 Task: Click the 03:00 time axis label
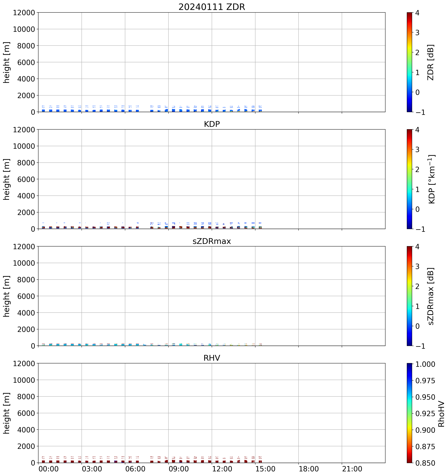tap(92, 469)
